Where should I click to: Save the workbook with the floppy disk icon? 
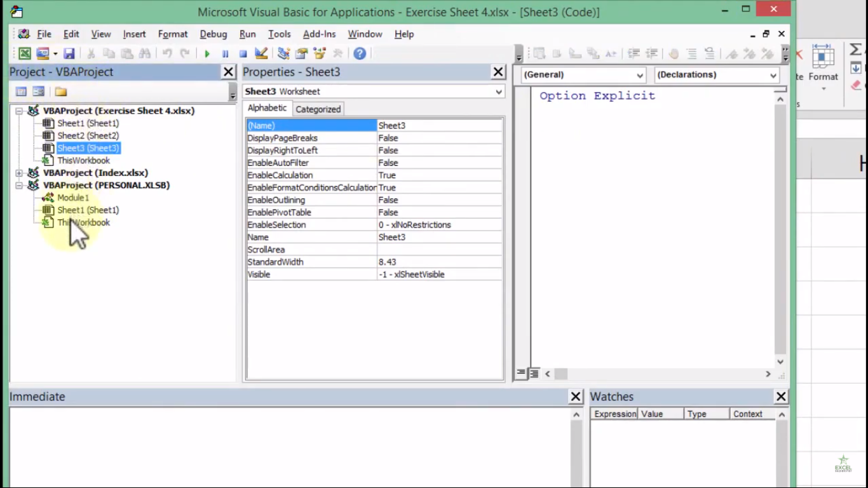click(x=69, y=54)
